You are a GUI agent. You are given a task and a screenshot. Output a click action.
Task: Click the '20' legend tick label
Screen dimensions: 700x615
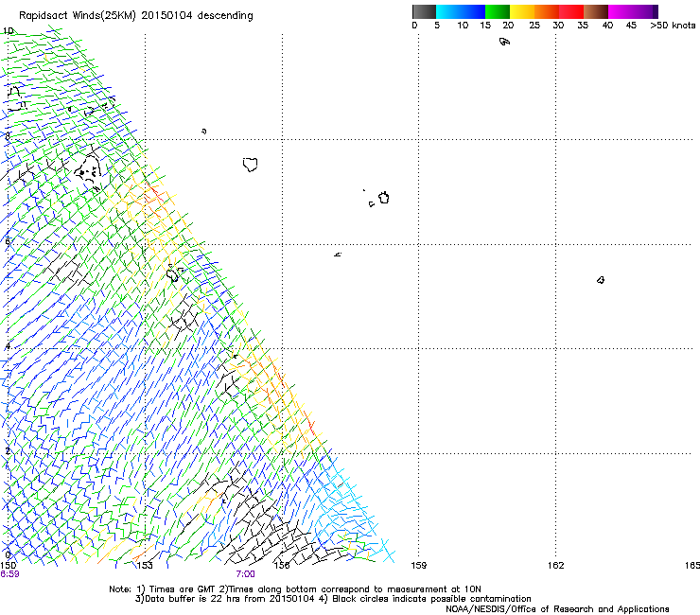pyautogui.click(x=508, y=26)
